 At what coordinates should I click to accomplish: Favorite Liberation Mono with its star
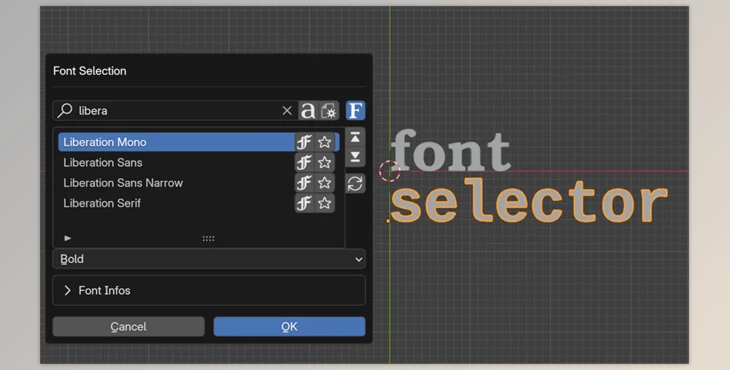[x=324, y=142]
